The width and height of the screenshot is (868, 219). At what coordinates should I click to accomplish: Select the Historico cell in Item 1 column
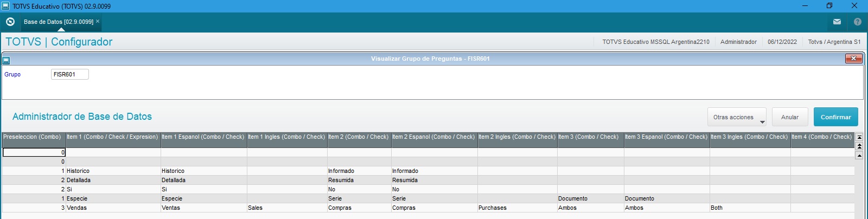(113, 171)
